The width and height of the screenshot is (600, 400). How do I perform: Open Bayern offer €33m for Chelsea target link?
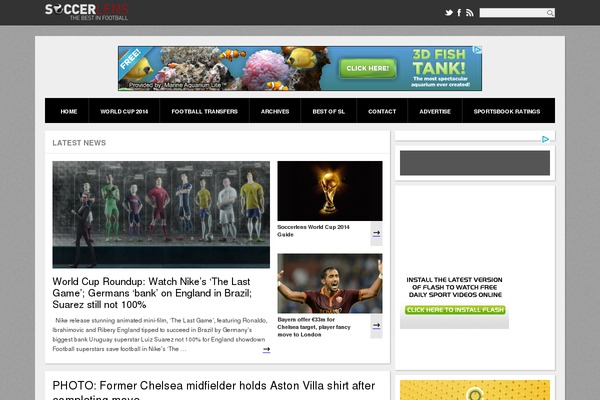coord(314,327)
